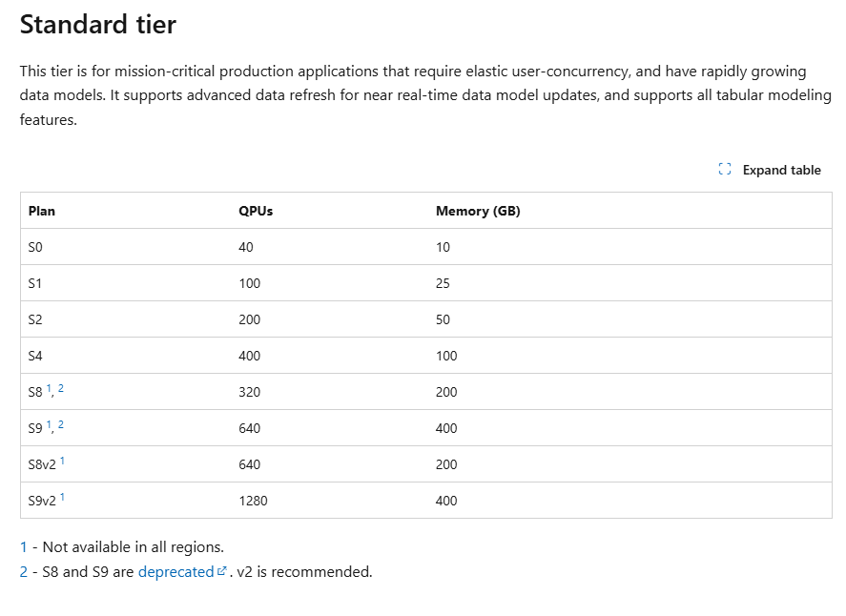The image size is (846, 616).
Task: Open footnote 1 reference beside S9v2
Action: (x=62, y=498)
